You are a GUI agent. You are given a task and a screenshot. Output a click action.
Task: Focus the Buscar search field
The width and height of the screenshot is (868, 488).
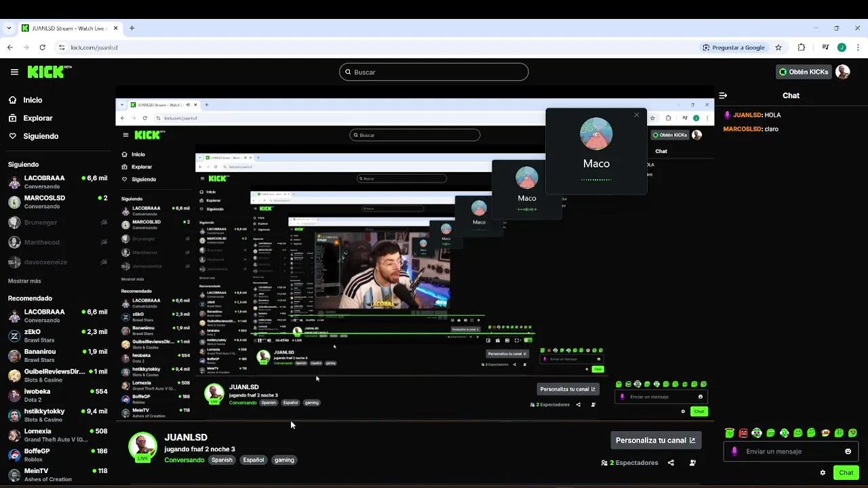pos(434,72)
